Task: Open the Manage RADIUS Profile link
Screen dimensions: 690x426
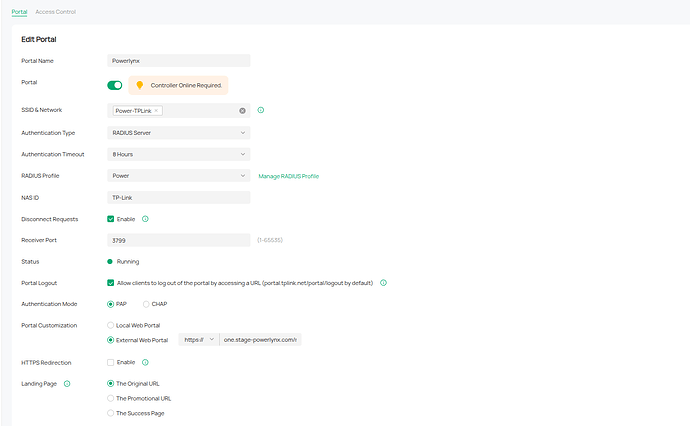Action: pos(289,176)
